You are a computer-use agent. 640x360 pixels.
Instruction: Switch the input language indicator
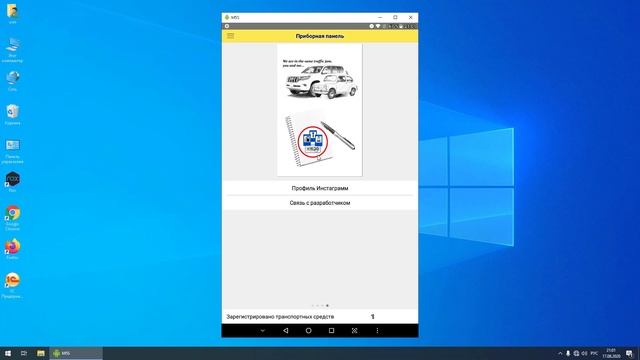594,353
